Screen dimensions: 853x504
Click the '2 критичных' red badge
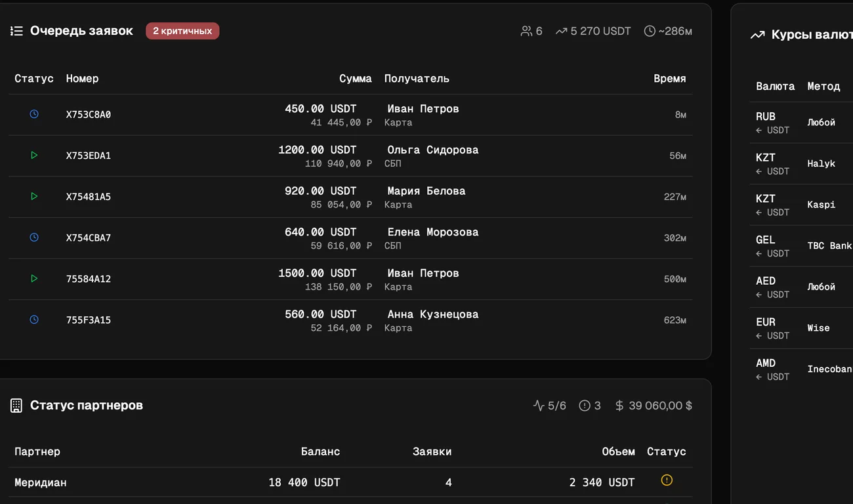point(182,31)
